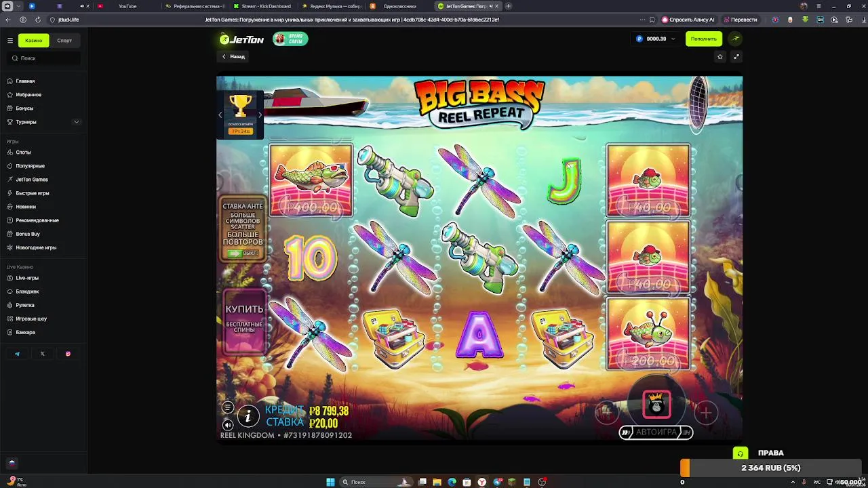Click Спросить Алису AI button
This screenshot has height=488, width=868.
click(x=689, y=20)
